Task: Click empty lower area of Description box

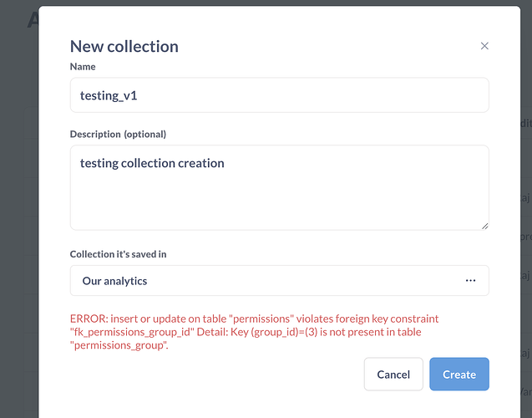Action: [279, 204]
